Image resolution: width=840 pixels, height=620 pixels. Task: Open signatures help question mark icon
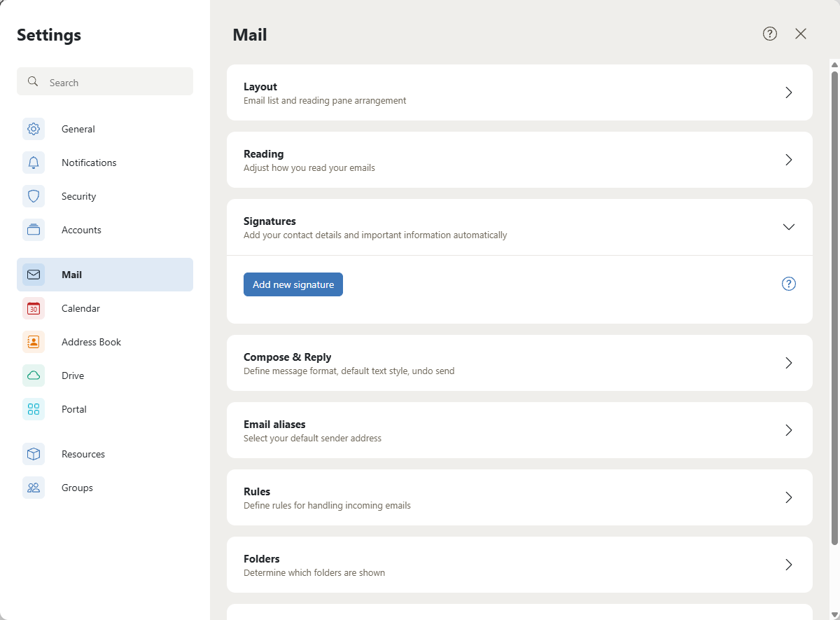coord(789,284)
